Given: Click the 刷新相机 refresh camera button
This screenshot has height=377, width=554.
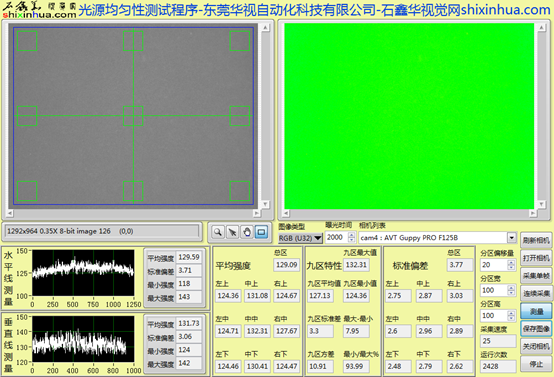Looking at the screenshot, I should click(536, 241).
